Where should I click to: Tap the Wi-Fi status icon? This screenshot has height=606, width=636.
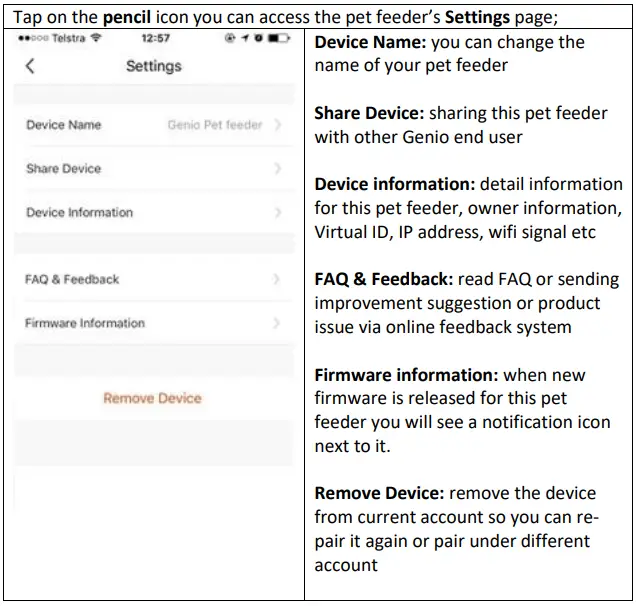[95, 39]
